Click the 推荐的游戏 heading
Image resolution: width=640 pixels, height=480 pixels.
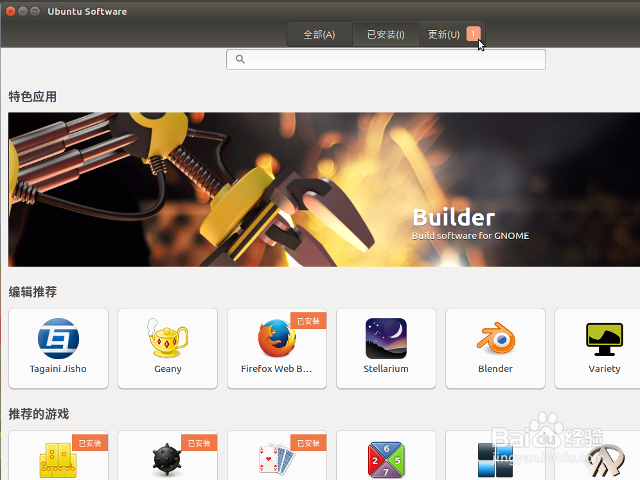(39, 414)
